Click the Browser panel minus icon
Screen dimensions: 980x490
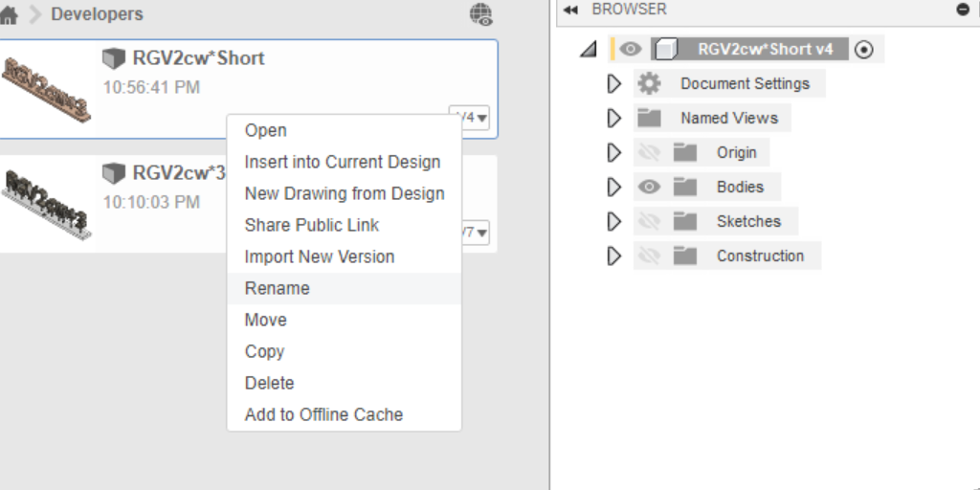(963, 10)
